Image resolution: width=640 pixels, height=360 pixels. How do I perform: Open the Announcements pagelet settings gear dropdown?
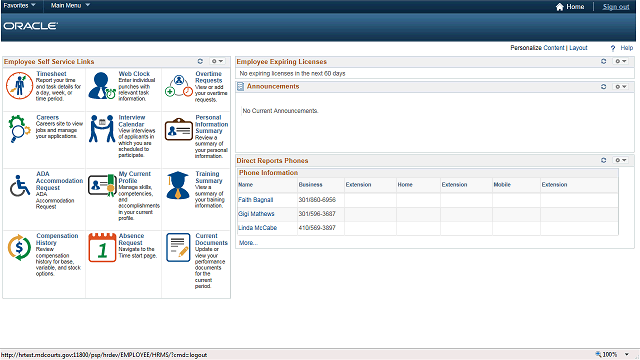coord(621,87)
